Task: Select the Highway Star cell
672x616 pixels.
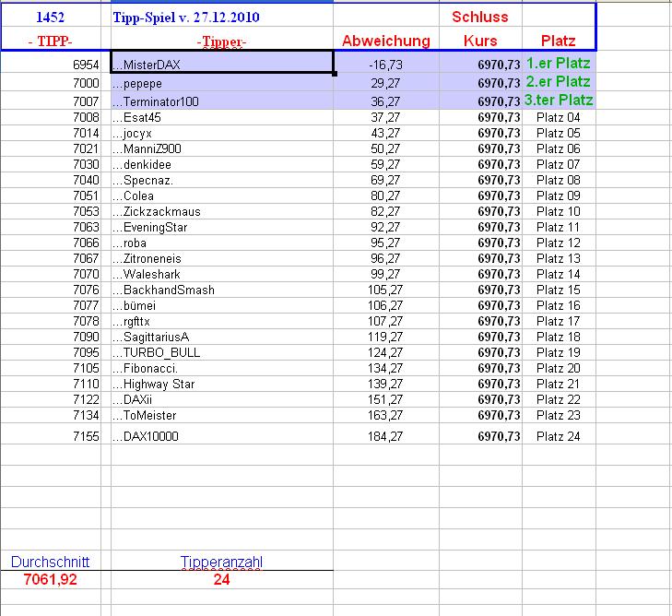Action: click(222, 385)
